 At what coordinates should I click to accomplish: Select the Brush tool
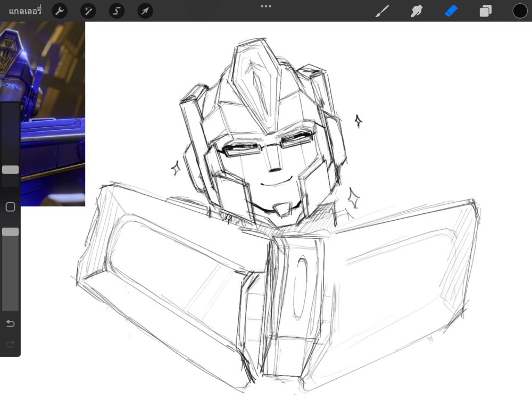(383, 11)
